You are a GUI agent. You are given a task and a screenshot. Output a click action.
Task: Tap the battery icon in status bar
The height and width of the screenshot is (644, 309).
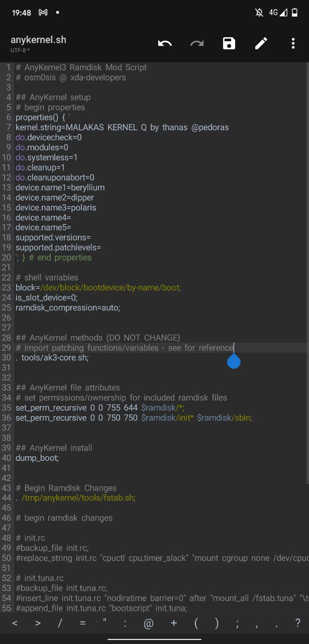(294, 13)
